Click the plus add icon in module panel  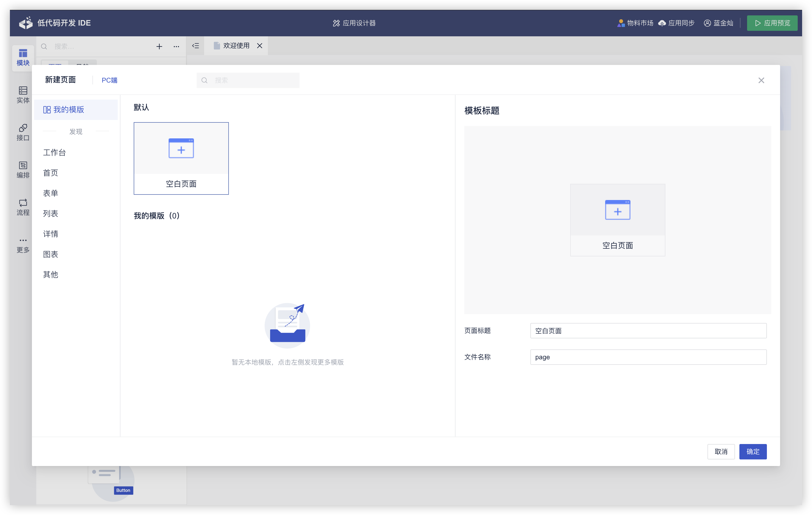pos(159,46)
